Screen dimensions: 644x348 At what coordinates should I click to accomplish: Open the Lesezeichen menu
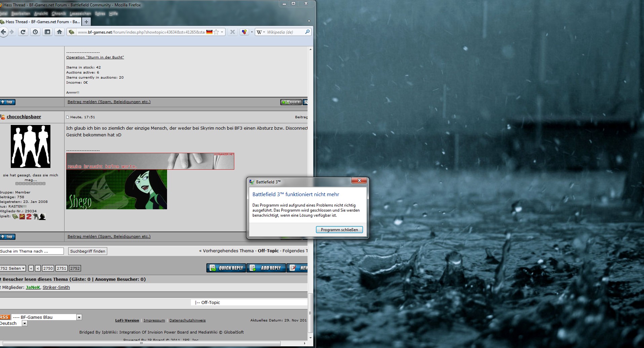click(80, 13)
